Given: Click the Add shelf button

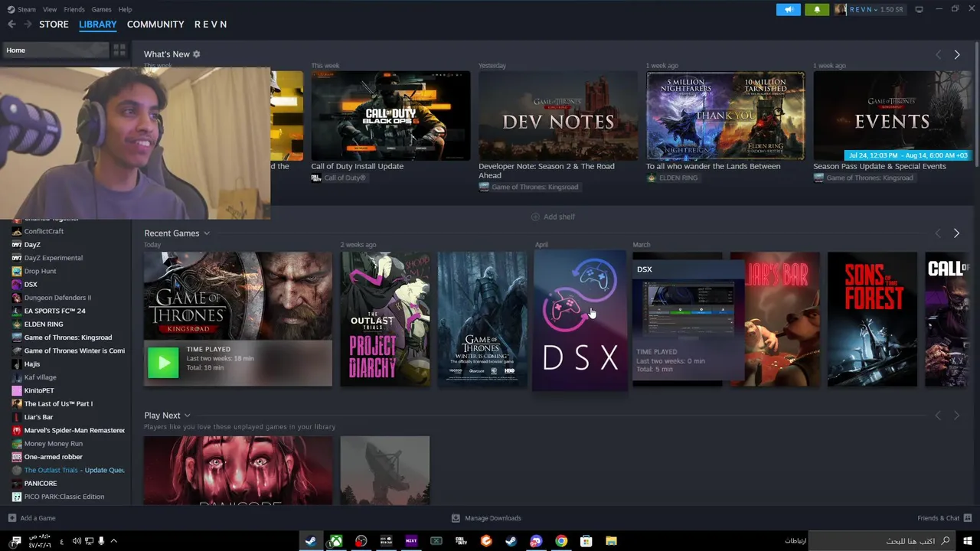Looking at the screenshot, I should click(x=554, y=217).
